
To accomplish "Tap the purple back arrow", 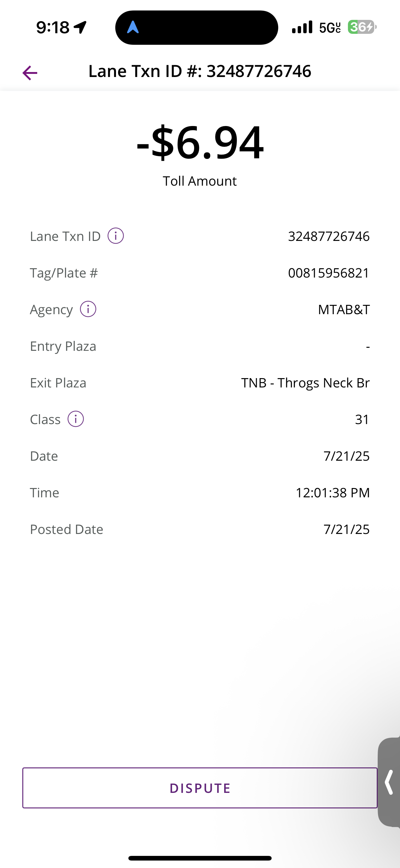I will [30, 73].
